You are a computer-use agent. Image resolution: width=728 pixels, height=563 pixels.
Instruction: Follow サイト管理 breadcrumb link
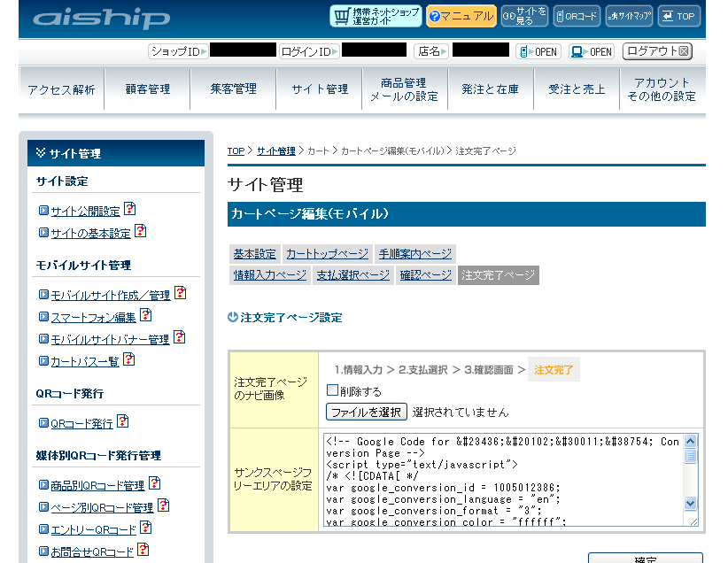coord(276,150)
